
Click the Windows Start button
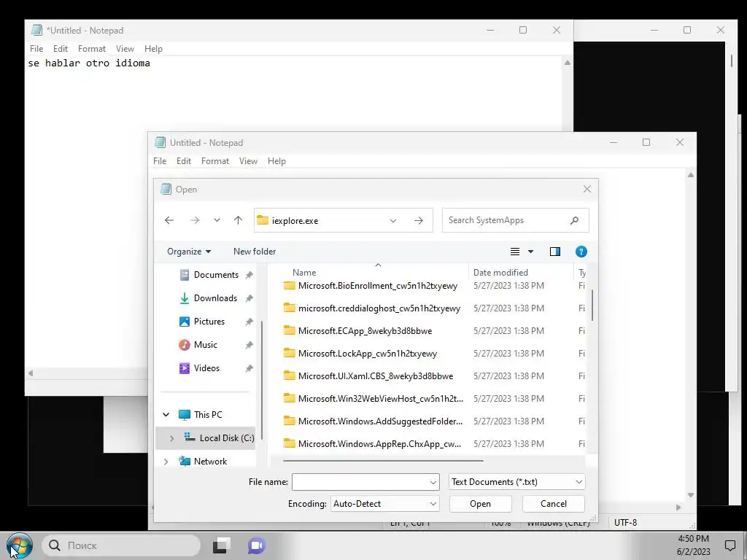tap(19, 545)
